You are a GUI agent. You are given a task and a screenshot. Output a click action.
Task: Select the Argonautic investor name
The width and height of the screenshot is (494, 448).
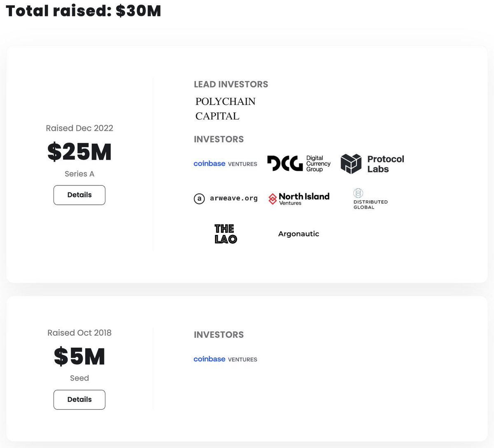point(298,234)
